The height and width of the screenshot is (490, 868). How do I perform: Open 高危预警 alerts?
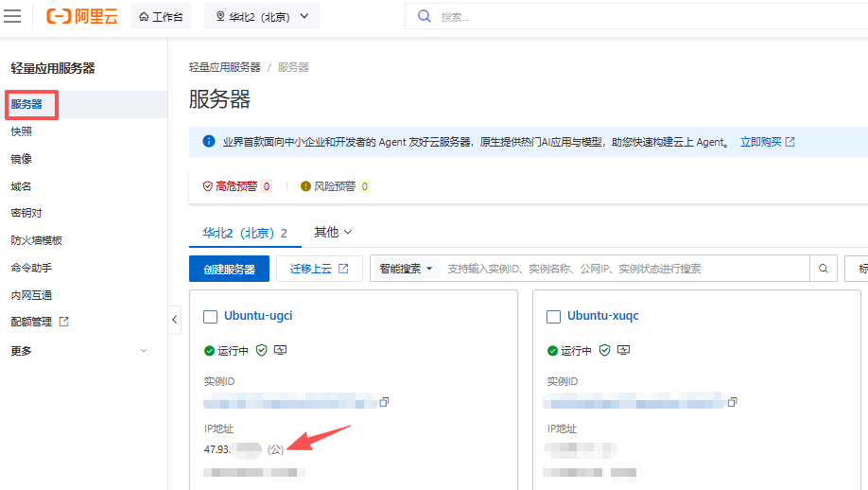237,186
